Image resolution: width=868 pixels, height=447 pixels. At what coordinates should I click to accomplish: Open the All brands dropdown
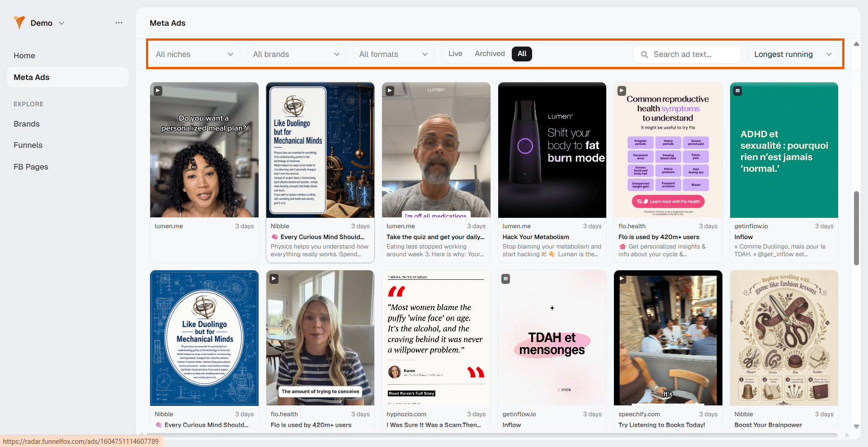tap(296, 54)
